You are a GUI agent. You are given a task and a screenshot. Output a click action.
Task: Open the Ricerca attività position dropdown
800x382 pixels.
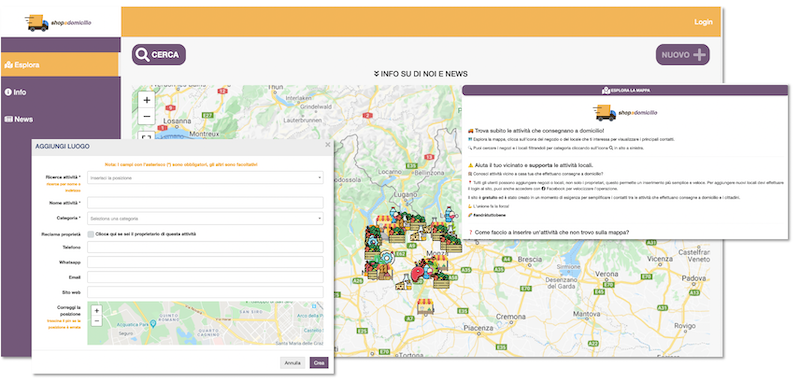pyautogui.click(x=205, y=178)
